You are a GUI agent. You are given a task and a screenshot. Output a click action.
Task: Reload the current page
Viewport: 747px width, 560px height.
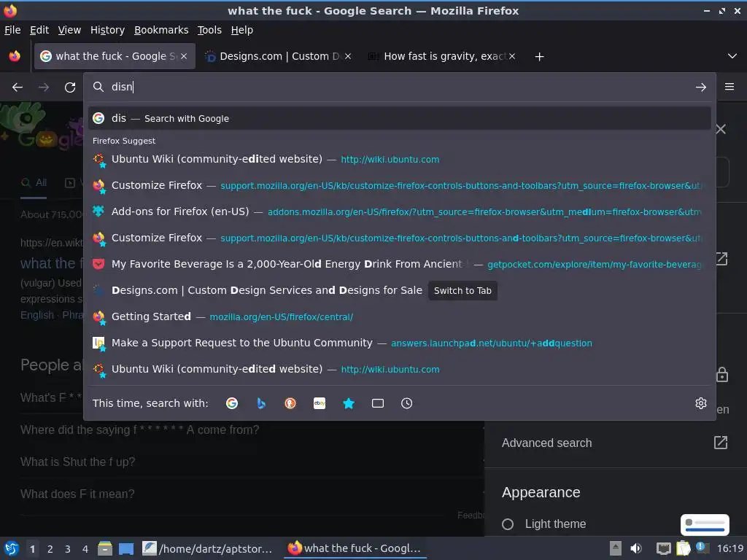click(70, 87)
